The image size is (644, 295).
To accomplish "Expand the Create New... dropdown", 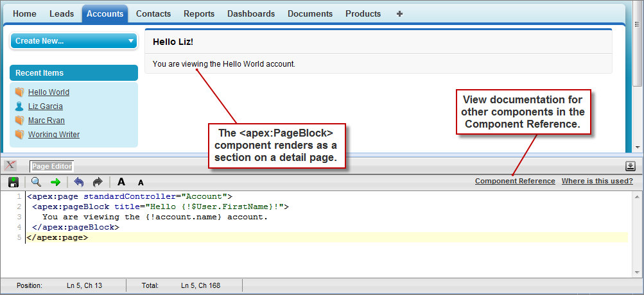I will [73, 41].
